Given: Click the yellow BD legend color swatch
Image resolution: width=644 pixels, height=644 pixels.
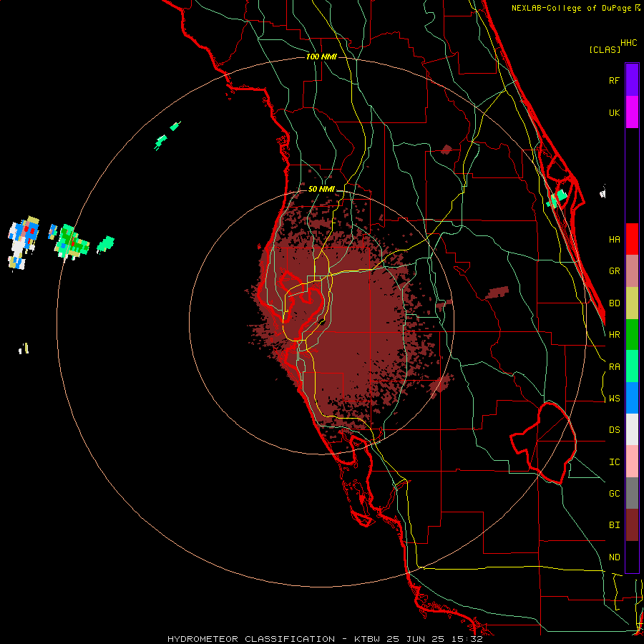Looking at the screenshot, I should point(632,303).
